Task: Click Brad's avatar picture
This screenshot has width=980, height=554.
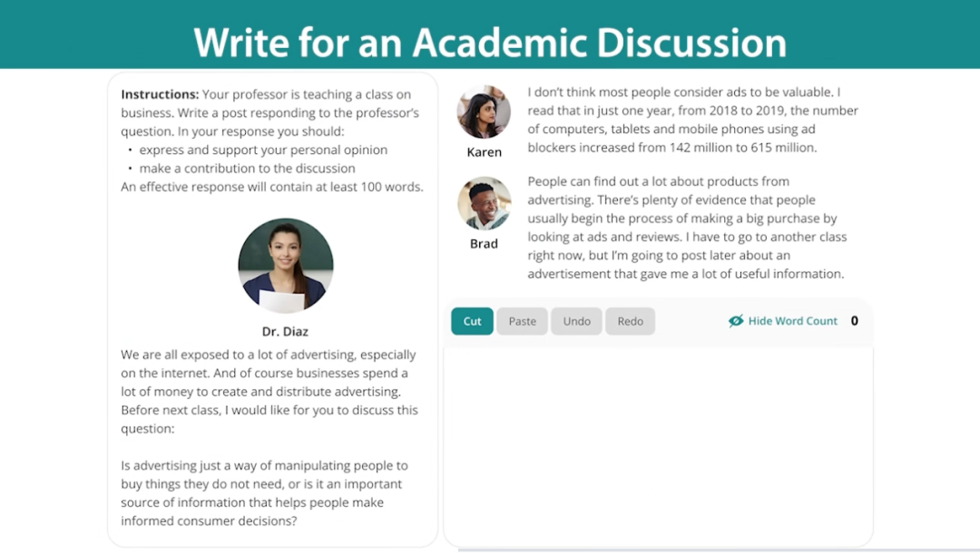Action: click(484, 204)
